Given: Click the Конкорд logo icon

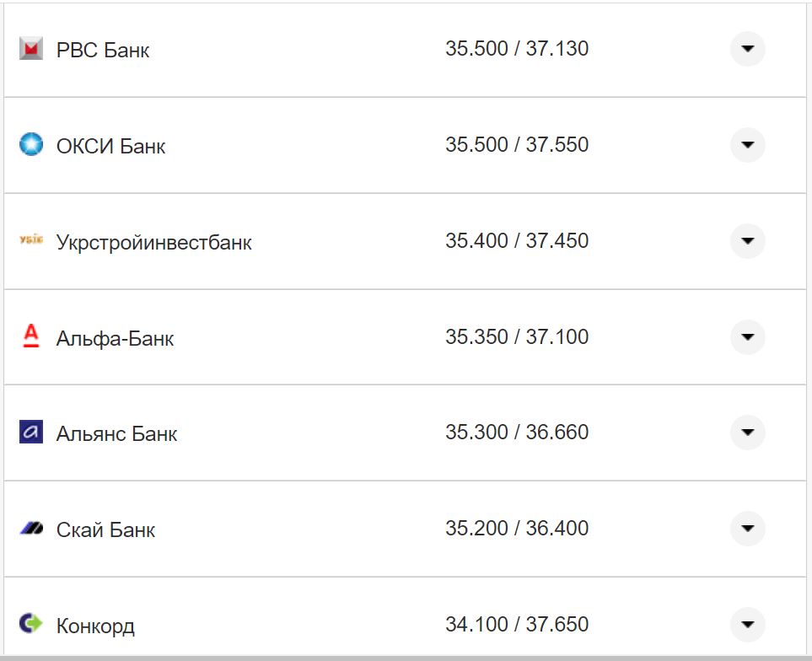Looking at the screenshot, I should tap(30, 624).
